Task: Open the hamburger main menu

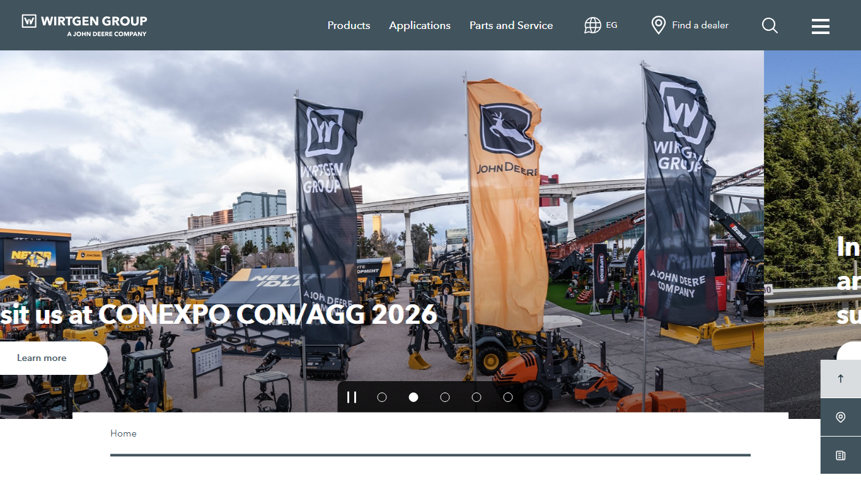Action: click(x=820, y=26)
